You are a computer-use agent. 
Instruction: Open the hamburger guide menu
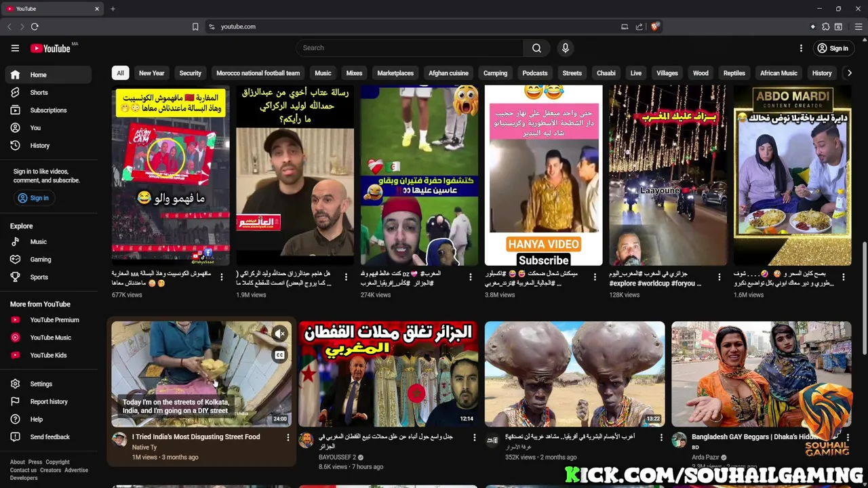[x=15, y=48]
